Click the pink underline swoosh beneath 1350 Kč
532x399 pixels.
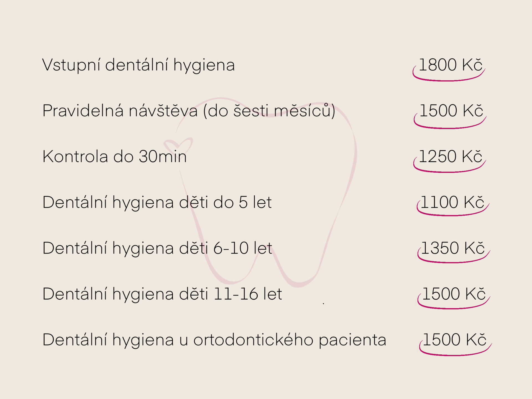pos(452,262)
